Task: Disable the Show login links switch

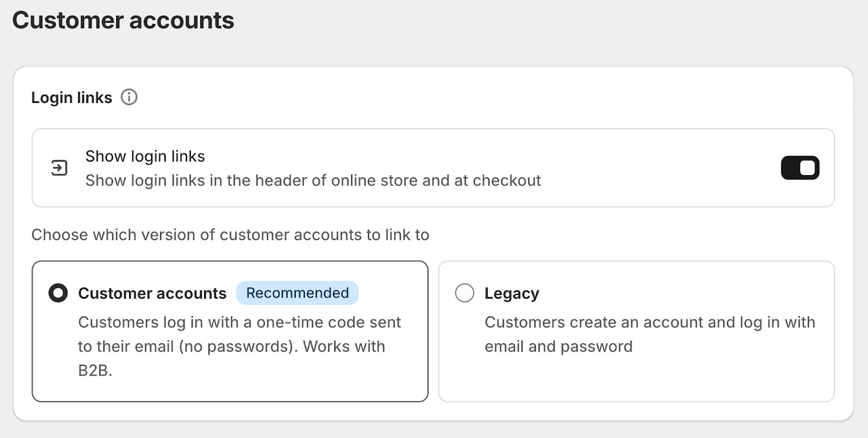Action: (x=800, y=168)
